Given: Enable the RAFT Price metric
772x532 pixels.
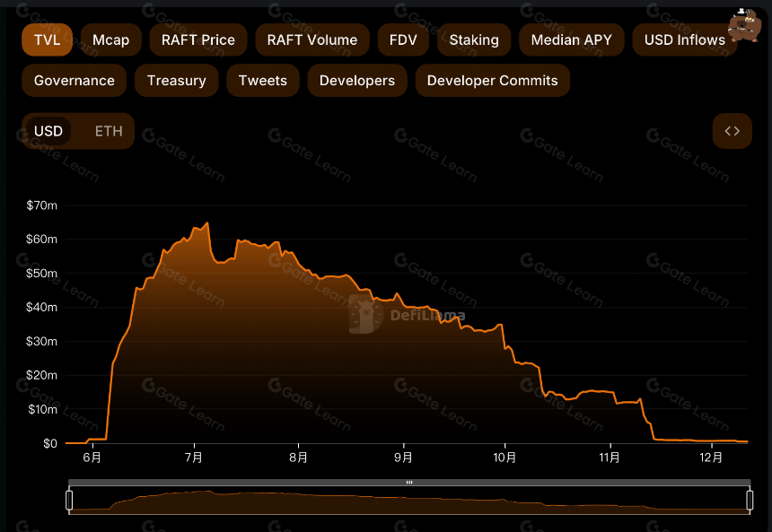Looking at the screenshot, I should tap(197, 39).
